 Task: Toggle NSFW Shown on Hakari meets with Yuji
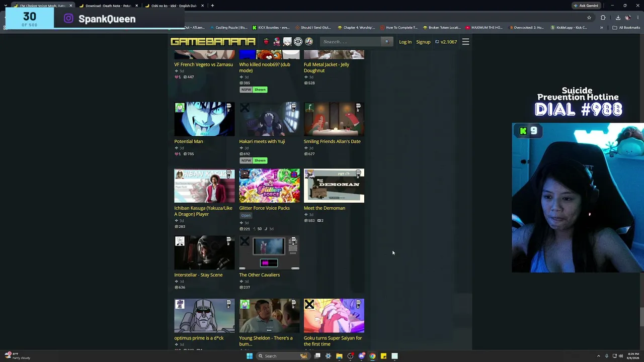pos(254,160)
